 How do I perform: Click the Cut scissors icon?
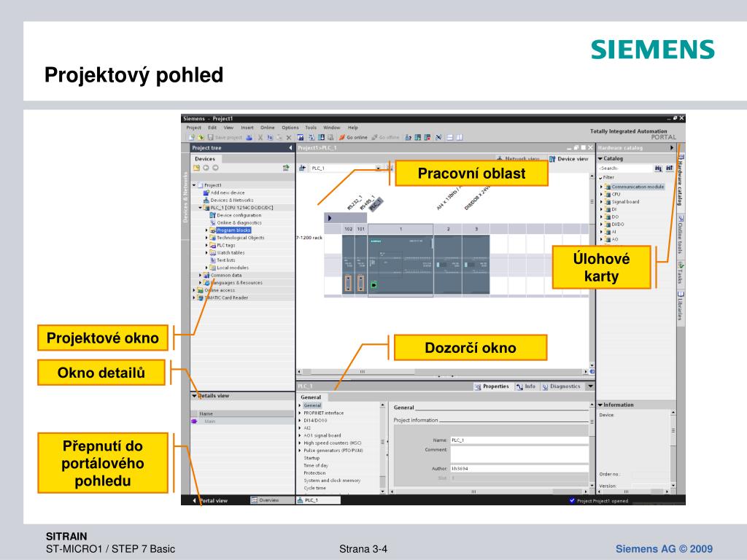click(x=260, y=137)
